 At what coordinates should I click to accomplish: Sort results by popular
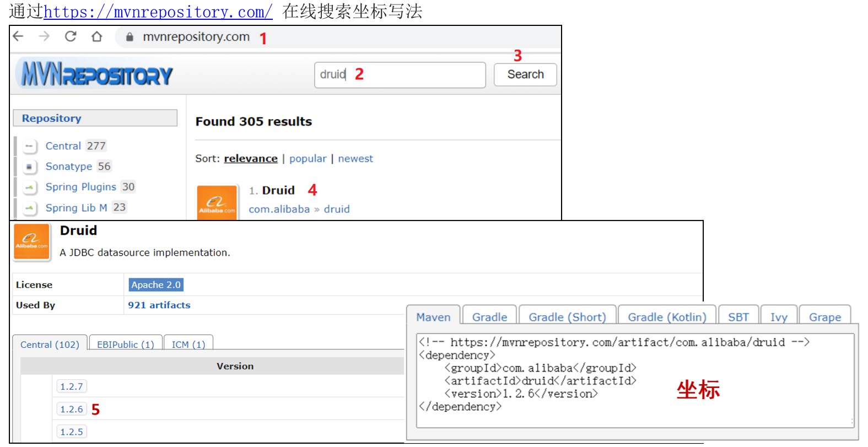tap(308, 159)
